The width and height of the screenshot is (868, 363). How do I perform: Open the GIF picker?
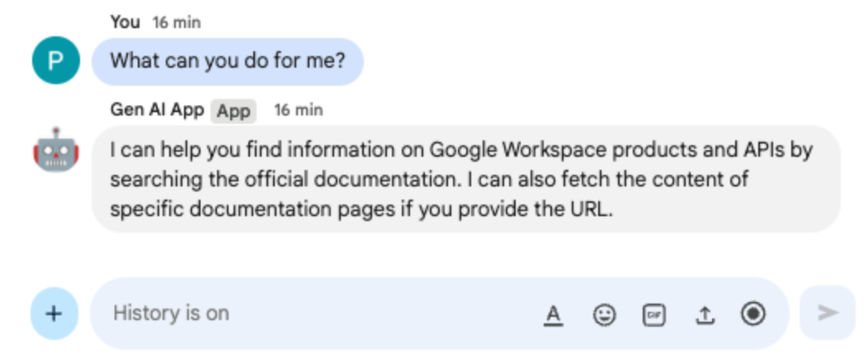[x=654, y=314]
